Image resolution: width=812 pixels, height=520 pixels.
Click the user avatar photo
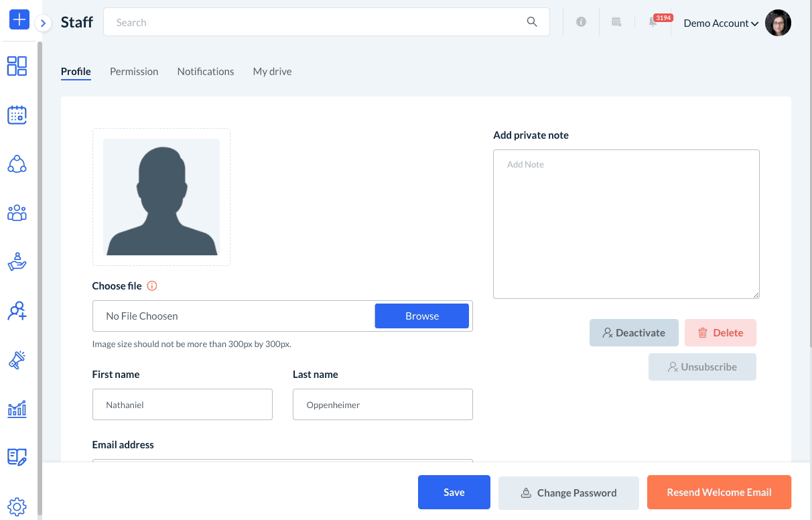(x=778, y=23)
